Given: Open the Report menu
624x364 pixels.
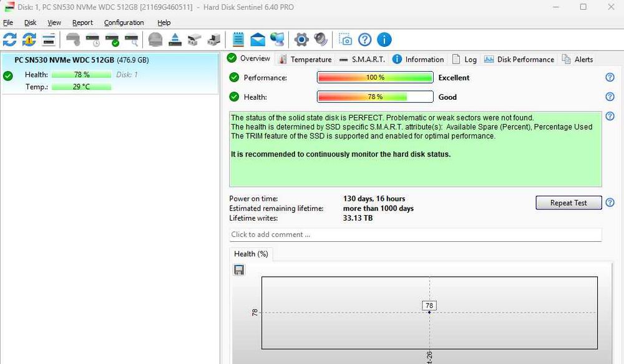Looking at the screenshot, I should tap(82, 22).
